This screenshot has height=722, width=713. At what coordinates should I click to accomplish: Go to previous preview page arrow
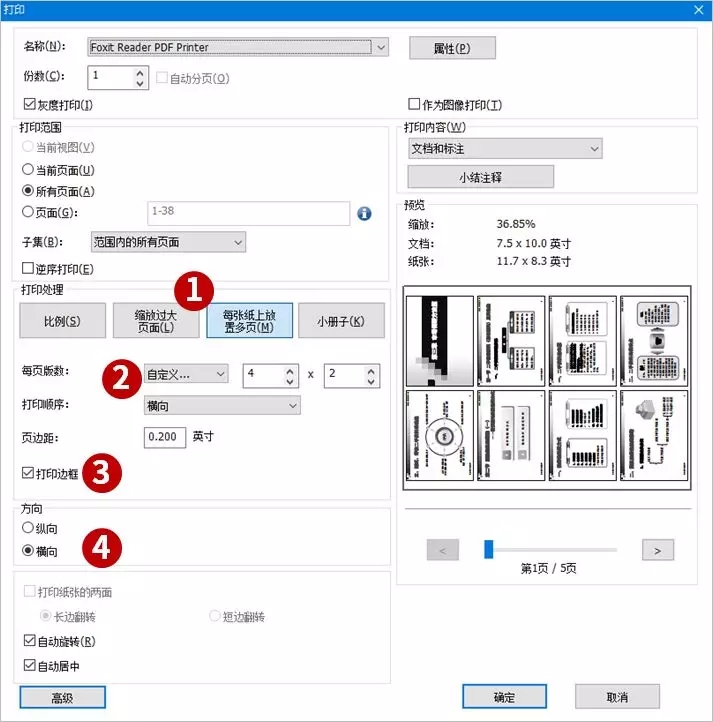pos(443,550)
